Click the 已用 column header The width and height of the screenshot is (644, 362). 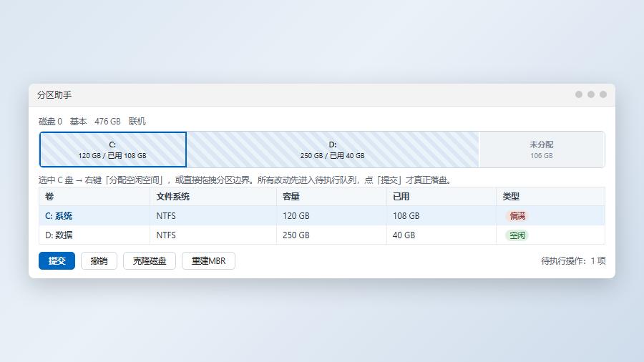[x=441, y=197]
